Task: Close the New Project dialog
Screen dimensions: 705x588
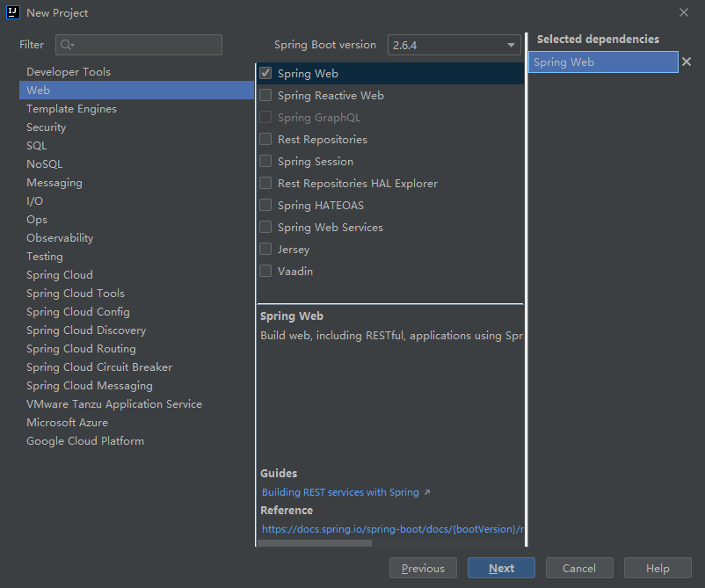Action: click(683, 12)
